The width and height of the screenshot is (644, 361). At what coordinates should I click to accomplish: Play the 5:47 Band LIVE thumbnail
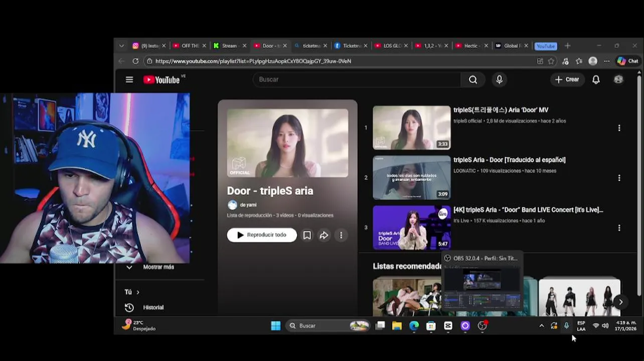pyautogui.click(x=411, y=228)
